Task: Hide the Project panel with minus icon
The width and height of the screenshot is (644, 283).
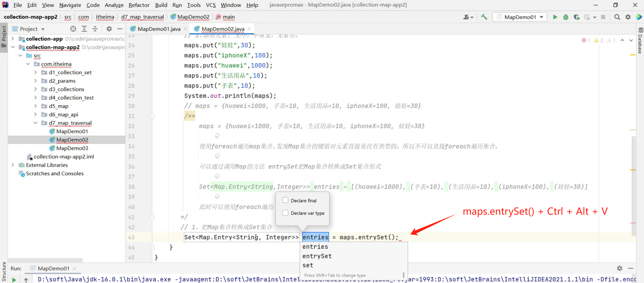Action: 120,29
